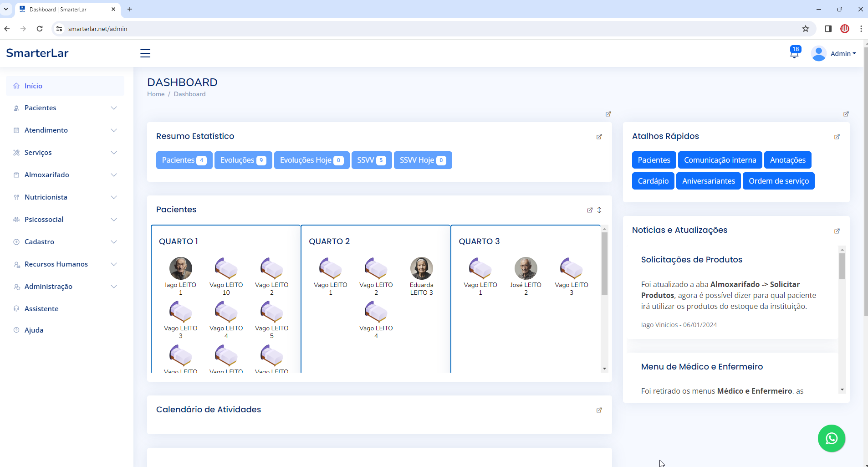Toggle sidebar with the hamburger menu icon
The image size is (868, 467).
point(145,53)
